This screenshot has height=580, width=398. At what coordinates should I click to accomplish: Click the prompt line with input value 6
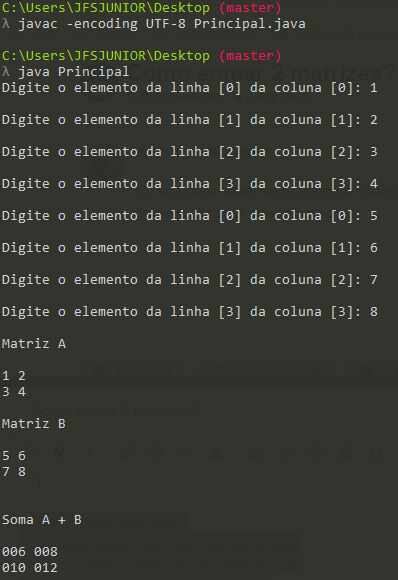[189, 248]
